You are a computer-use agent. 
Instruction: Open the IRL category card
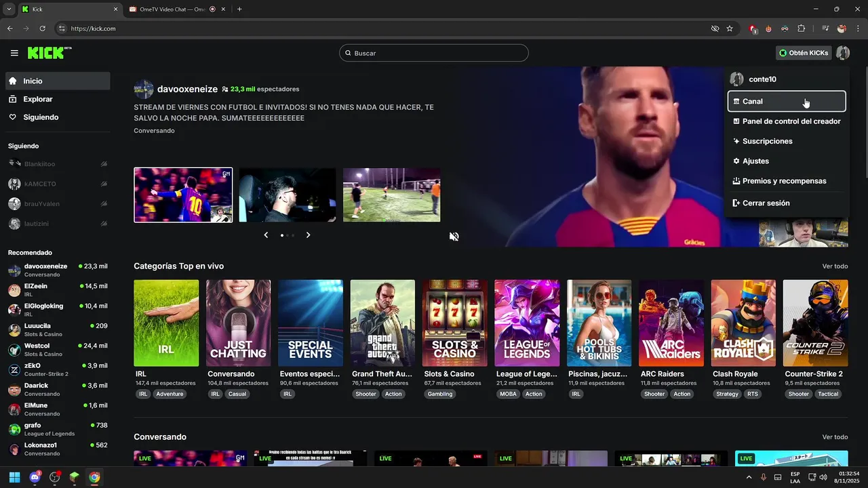point(166,323)
